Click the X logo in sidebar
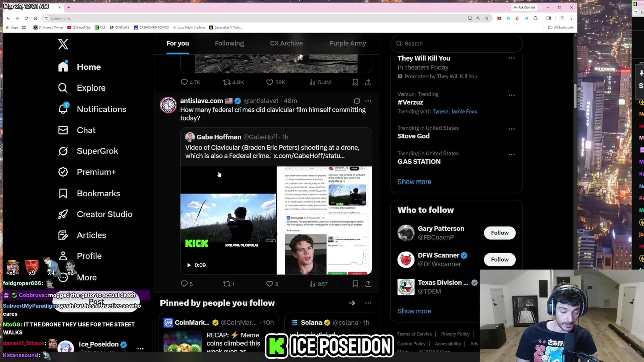 click(63, 44)
